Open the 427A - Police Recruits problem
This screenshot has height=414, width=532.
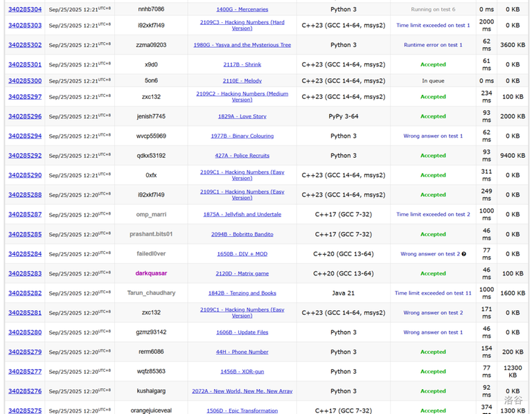point(242,156)
